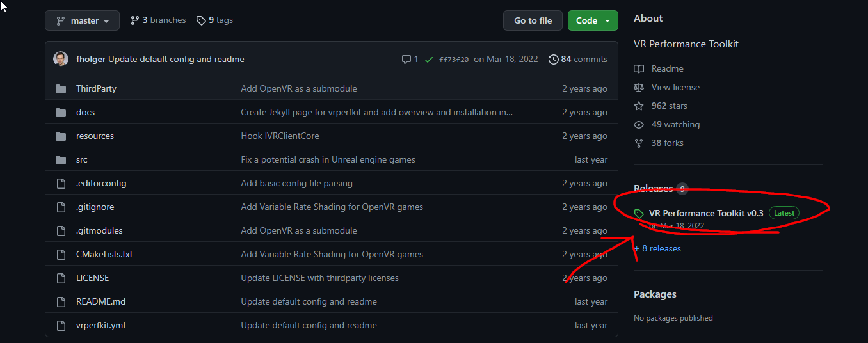Click the green check status icon

[x=429, y=59]
